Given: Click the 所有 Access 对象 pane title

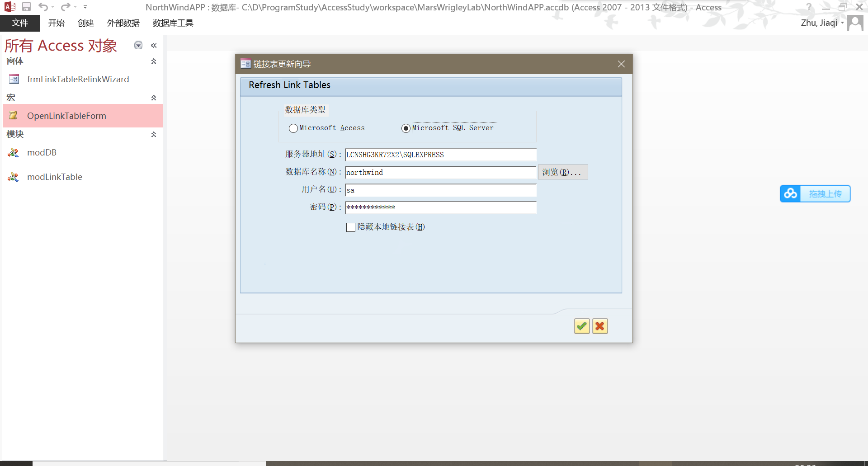Looking at the screenshot, I should point(61,46).
